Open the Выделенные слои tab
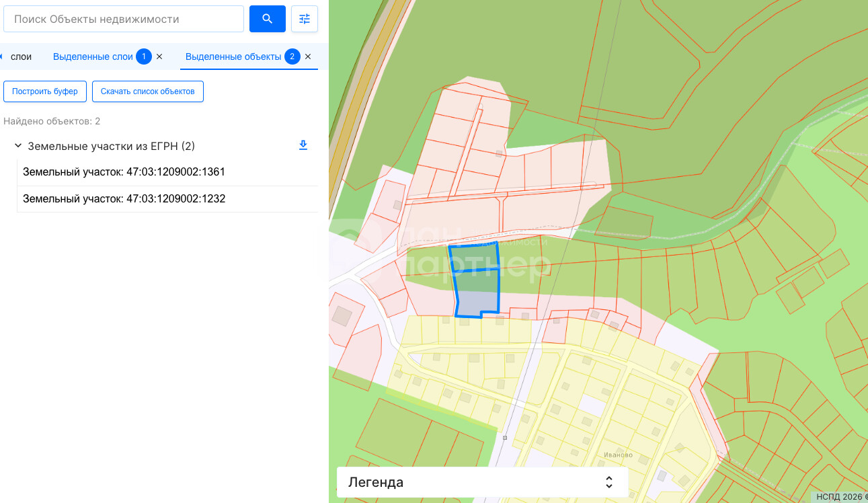Screen dimensions: 868x503 click(x=93, y=56)
